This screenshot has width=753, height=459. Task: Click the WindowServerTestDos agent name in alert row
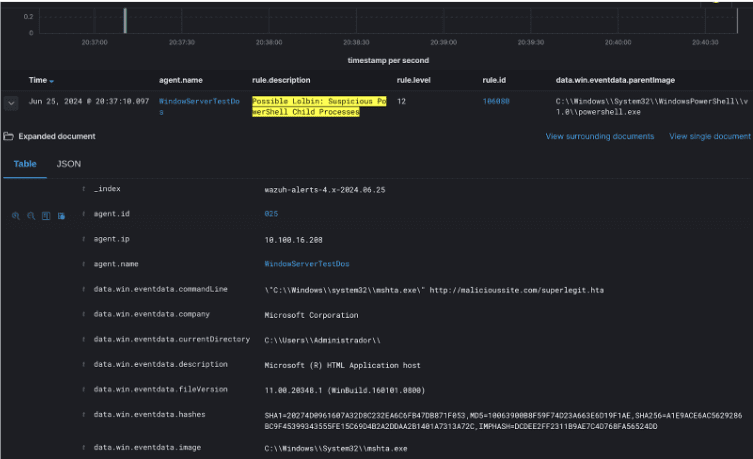coord(199,101)
